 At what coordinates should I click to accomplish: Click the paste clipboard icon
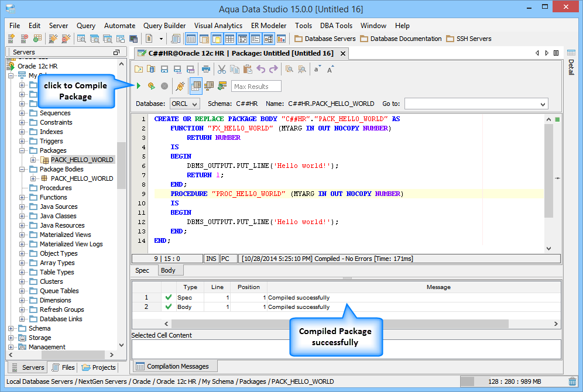248,69
